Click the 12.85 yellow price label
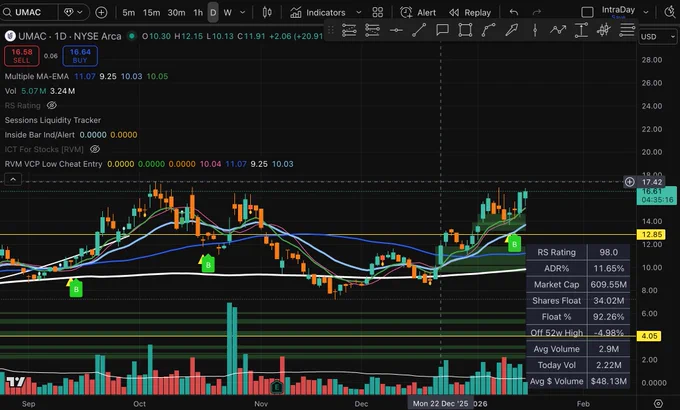This screenshot has height=410, width=680. point(651,235)
